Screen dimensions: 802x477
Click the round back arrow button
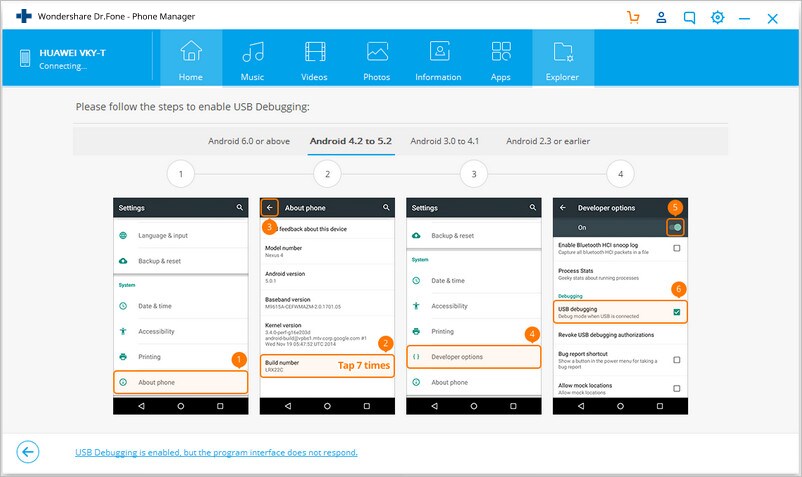[28, 452]
